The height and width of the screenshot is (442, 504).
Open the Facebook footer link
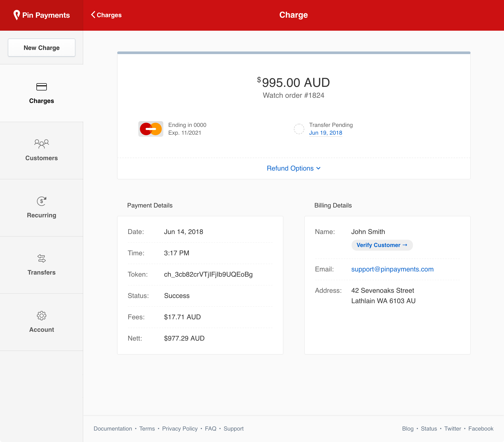[x=481, y=428]
